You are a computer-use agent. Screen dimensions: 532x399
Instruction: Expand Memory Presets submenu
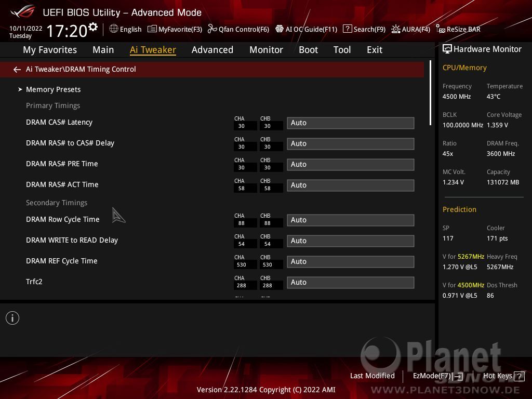[54, 89]
